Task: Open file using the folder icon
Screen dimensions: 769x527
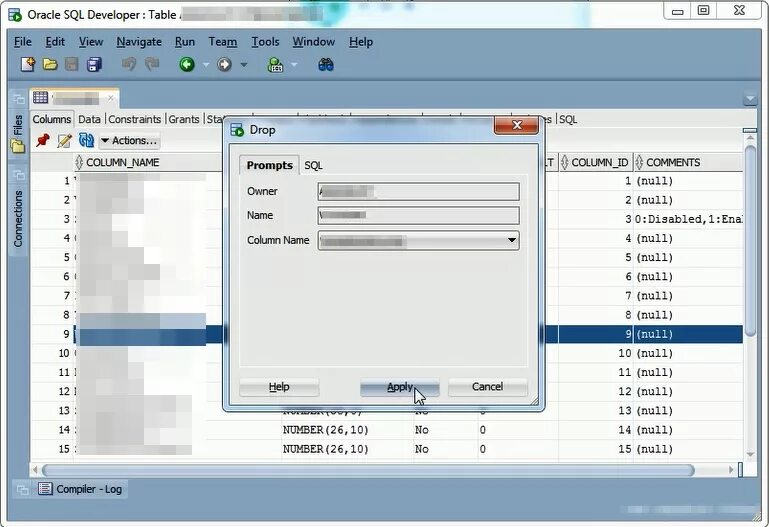Action: (x=50, y=65)
